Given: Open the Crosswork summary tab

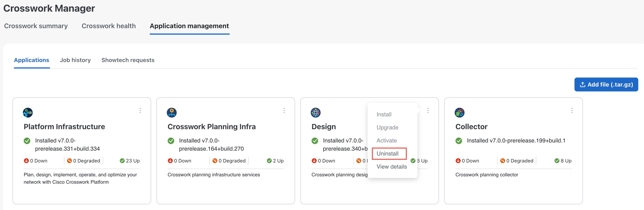Looking at the screenshot, I should (36, 26).
